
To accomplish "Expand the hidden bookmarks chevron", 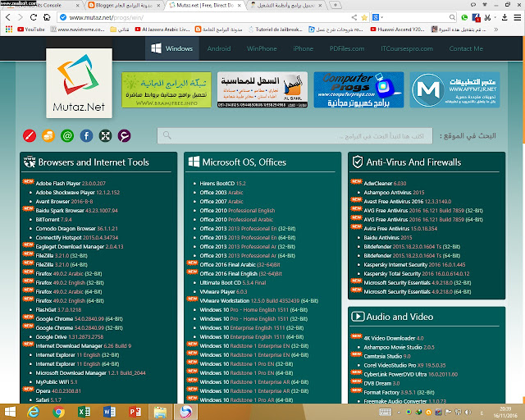I will coord(495,30).
